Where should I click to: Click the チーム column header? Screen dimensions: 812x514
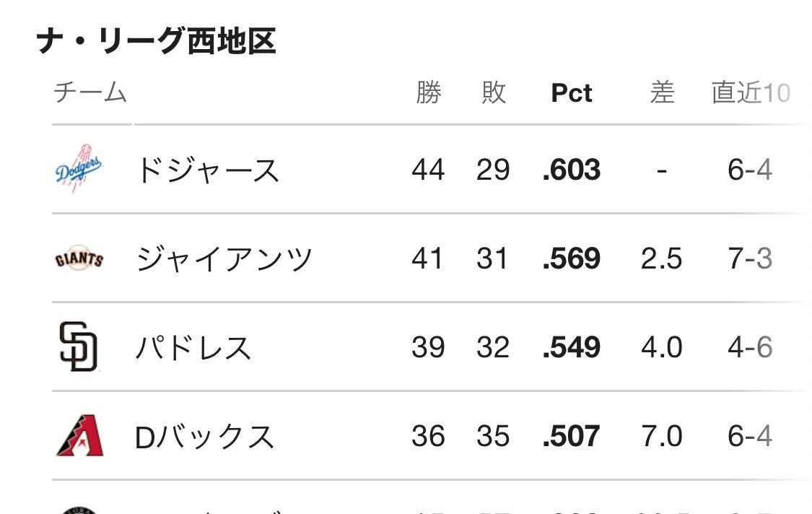pos(90,93)
